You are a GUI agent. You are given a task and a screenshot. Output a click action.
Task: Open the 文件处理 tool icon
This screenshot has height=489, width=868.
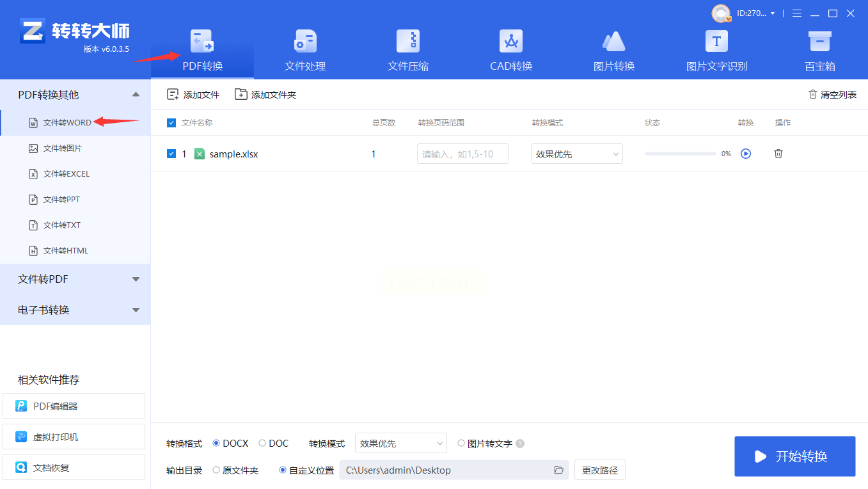305,42
